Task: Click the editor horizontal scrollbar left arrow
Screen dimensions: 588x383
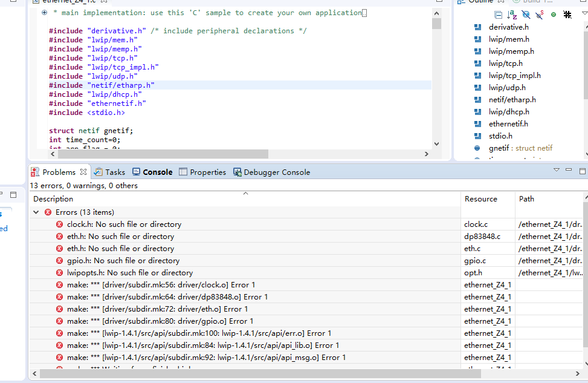Action: (x=53, y=154)
